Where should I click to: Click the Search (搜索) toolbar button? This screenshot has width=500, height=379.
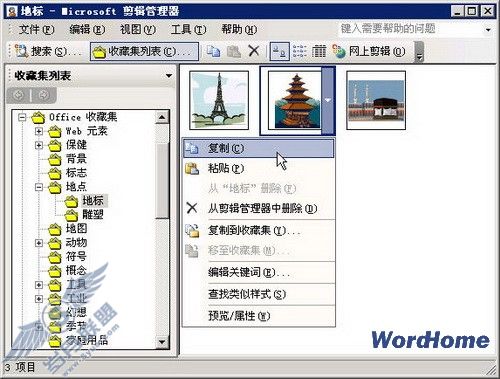tap(48, 52)
